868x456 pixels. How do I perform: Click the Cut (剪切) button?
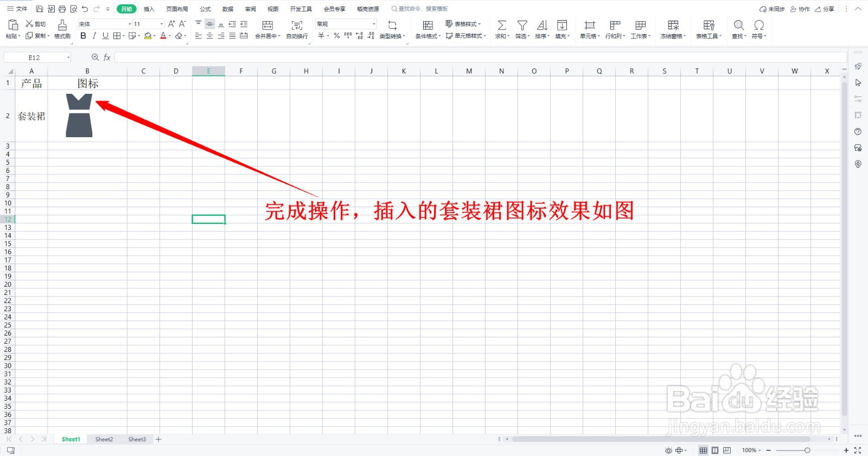pos(36,24)
